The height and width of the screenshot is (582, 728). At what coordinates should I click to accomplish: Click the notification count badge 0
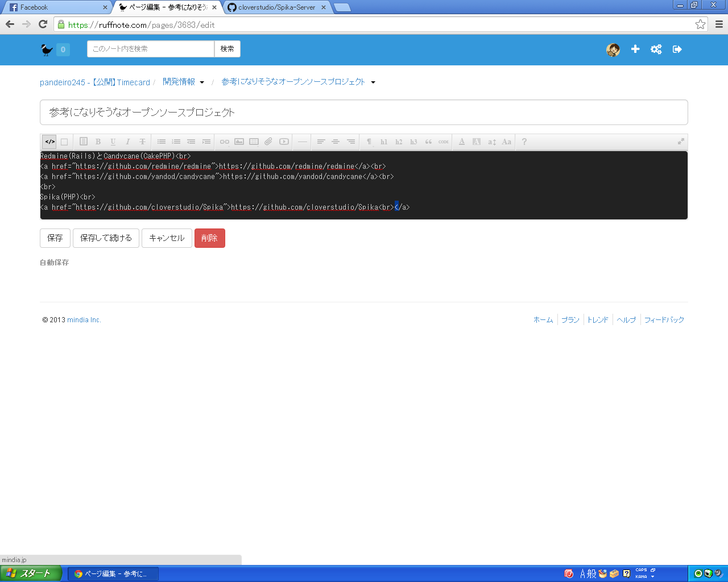click(x=63, y=49)
